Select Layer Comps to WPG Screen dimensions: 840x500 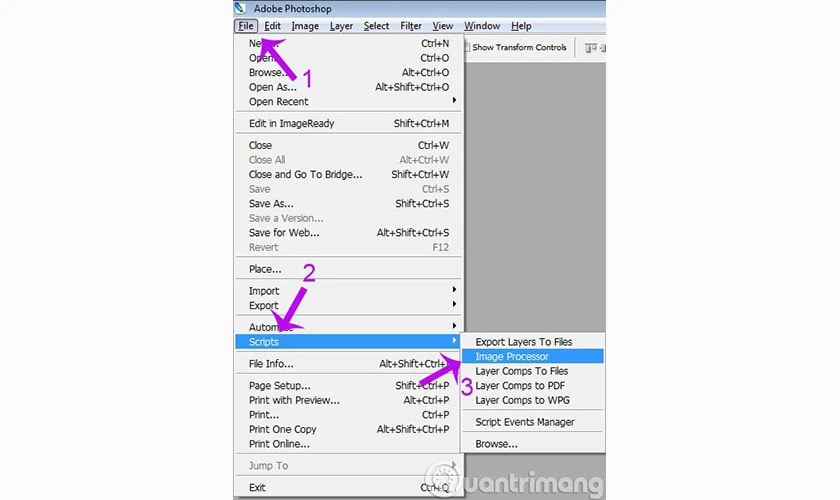(532, 400)
